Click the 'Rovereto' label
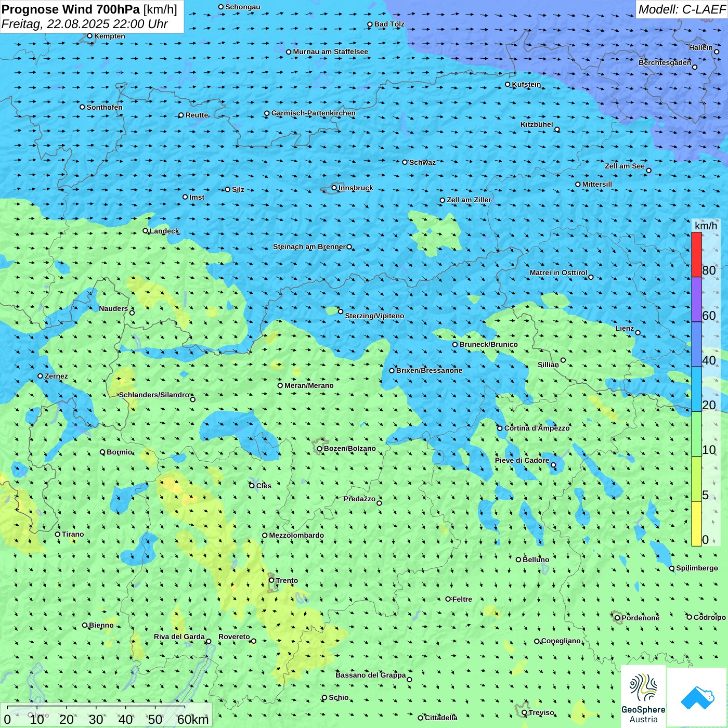The width and height of the screenshot is (728, 728). (x=234, y=636)
